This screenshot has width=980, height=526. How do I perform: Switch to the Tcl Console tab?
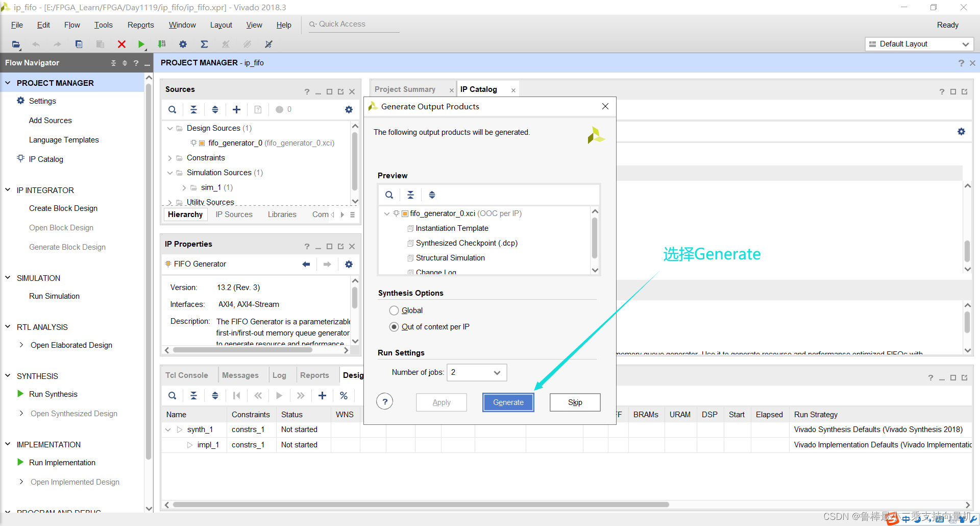(187, 375)
